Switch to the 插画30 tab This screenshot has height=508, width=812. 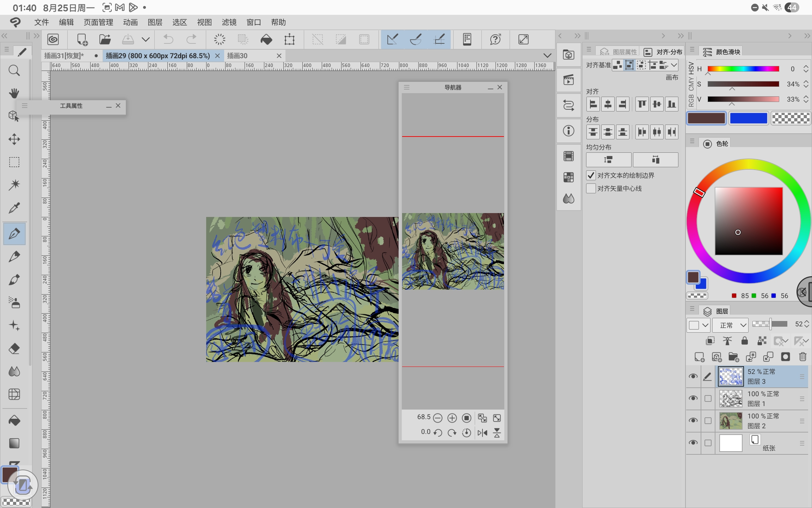(x=237, y=56)
